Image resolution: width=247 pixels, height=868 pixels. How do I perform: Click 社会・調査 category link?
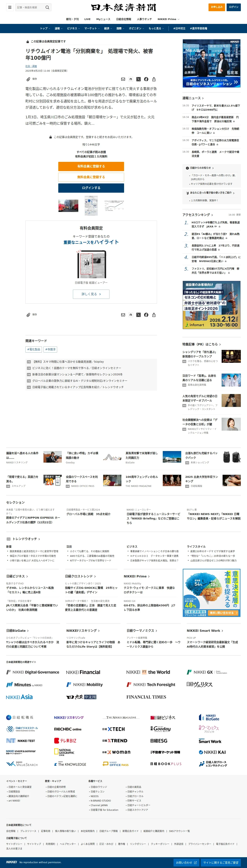click(31, 66)
